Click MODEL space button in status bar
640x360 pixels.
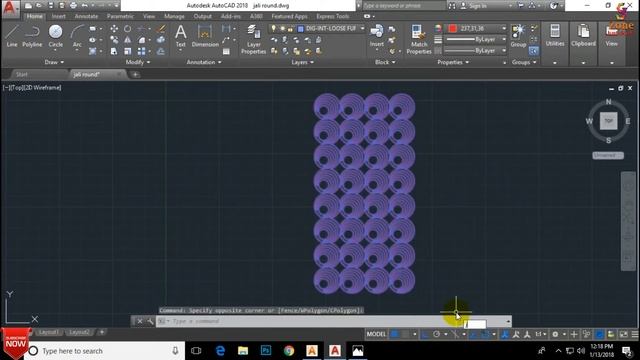[376, 334]
